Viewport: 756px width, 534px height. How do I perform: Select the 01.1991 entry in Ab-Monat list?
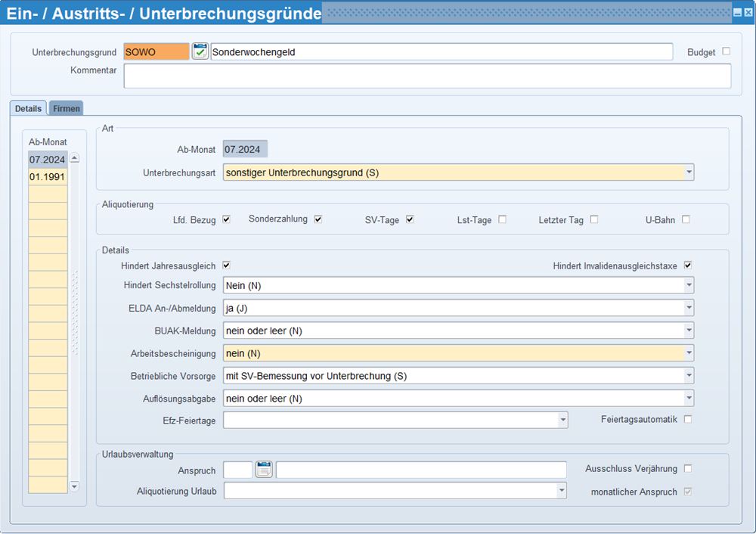point(47,176)
